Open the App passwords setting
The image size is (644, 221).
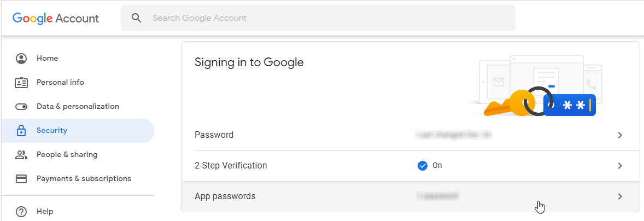point(225,196)
